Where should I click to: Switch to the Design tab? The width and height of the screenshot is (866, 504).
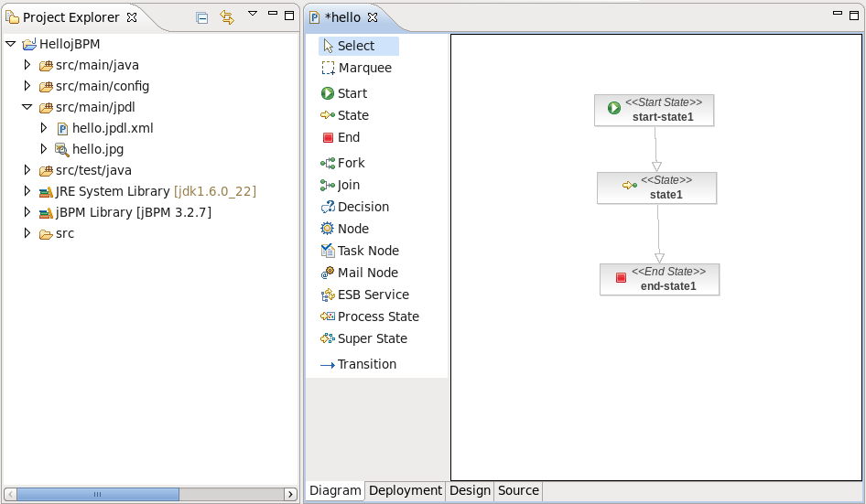click(470, 490)
